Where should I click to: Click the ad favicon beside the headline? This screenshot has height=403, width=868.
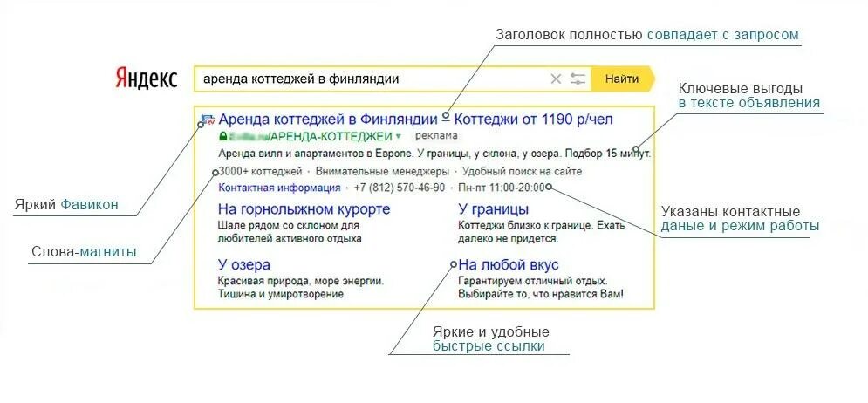(x=208, y=120)
